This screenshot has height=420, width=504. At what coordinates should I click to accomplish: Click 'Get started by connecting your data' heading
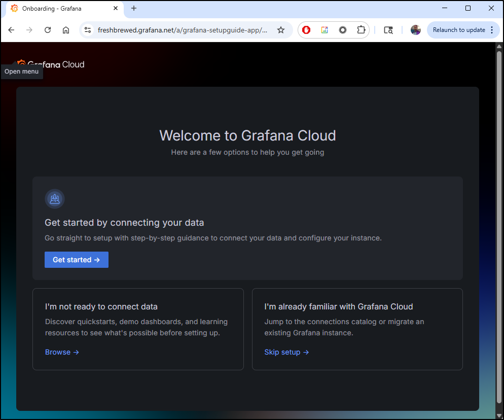(x=124, y=223)
